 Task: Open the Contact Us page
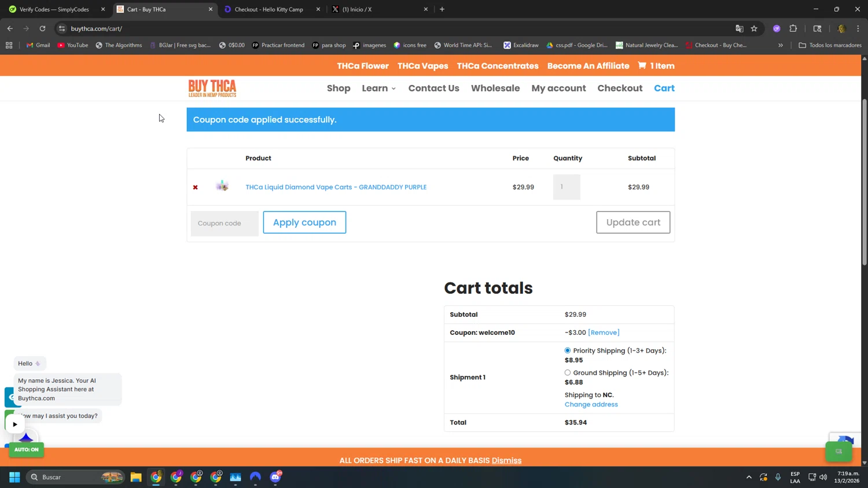pyautogui.click(x=434, y=88)
